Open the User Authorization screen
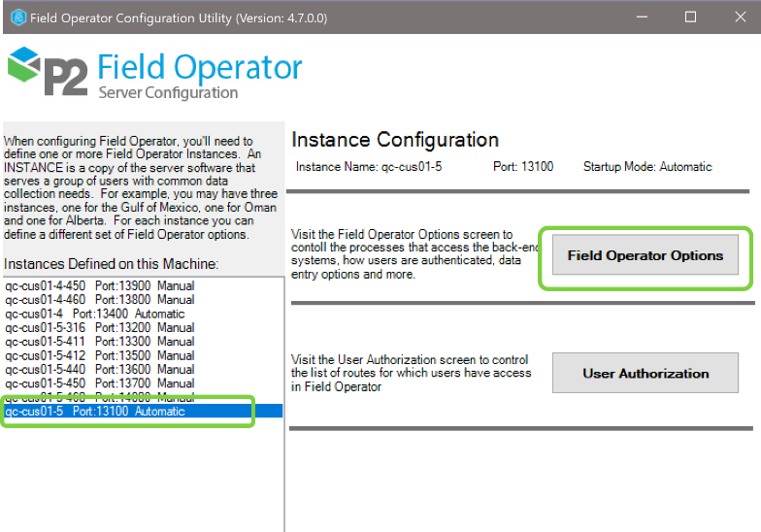This screenshot has height=532, width=761. pyautogui.click(x=645, y=373)
